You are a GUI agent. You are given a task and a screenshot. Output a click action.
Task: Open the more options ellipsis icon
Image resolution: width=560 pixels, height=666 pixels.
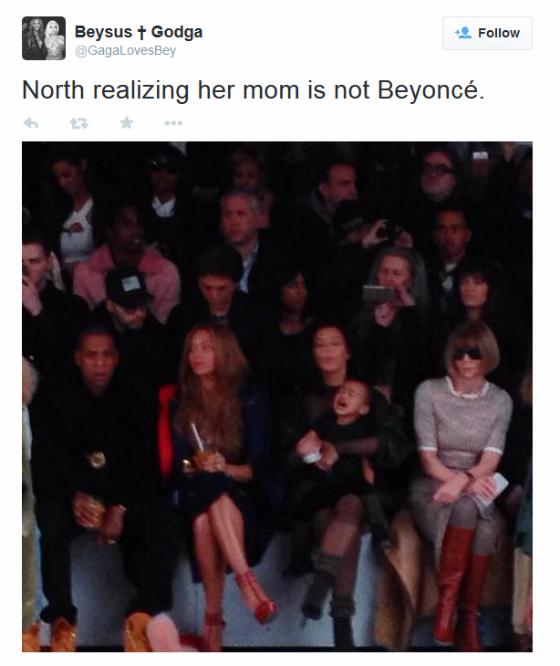(x=173, y=123)
